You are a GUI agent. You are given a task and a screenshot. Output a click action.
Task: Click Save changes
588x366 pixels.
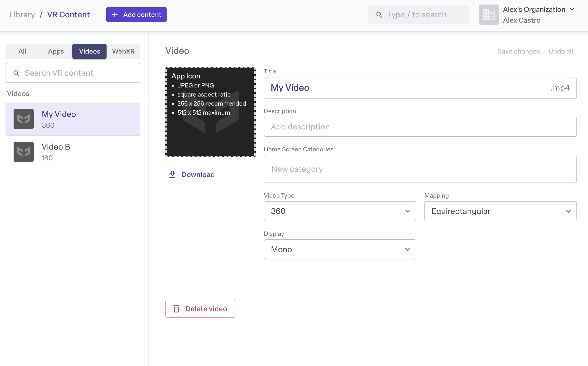click(x=519, y=51)
